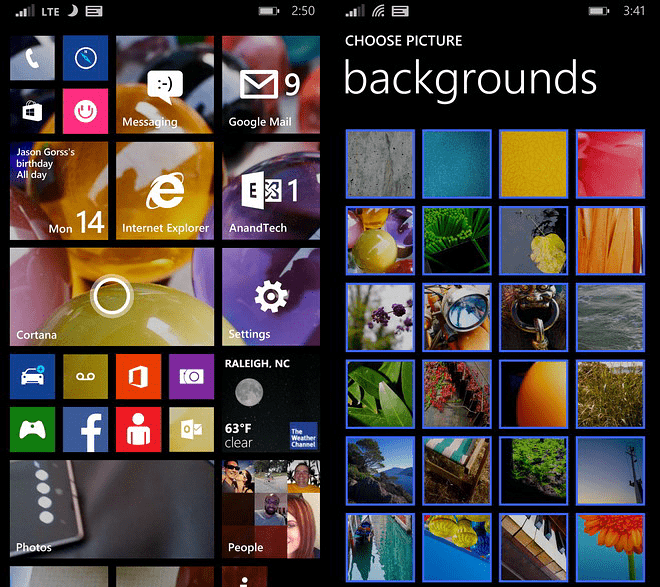Viewport: 660px width, 587px height.
Task: Tap the Wi-Fi indicator in backgrounds screen
Action: [x=378, y=11]
